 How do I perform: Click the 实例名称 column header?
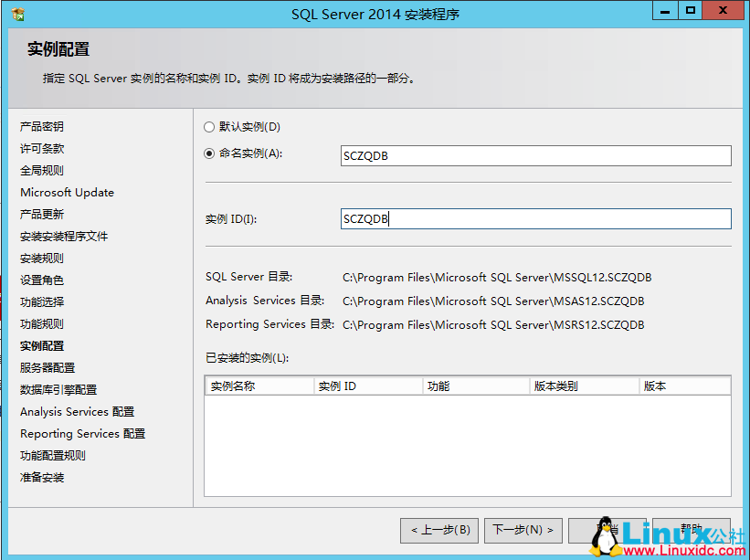point(259,385)
